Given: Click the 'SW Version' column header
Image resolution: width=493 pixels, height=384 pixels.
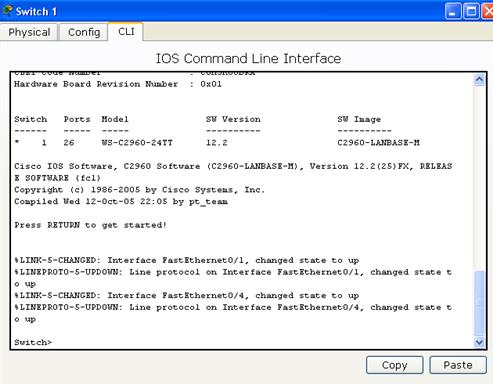Looking at the screenshot, I should 233,119.
